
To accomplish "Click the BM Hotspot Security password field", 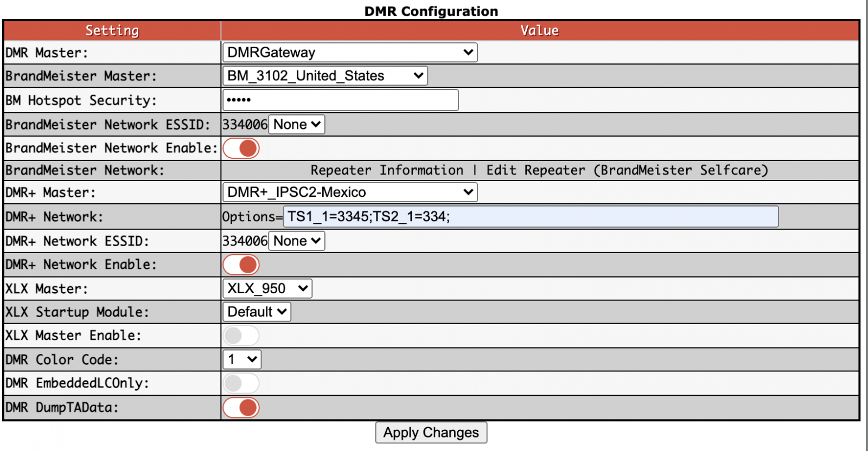I will coord(340,100).
